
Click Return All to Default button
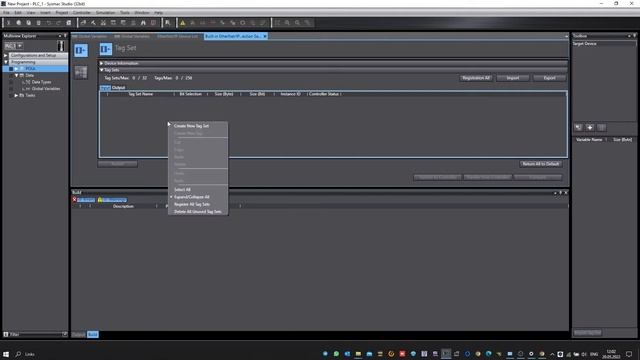coord(540,164)
